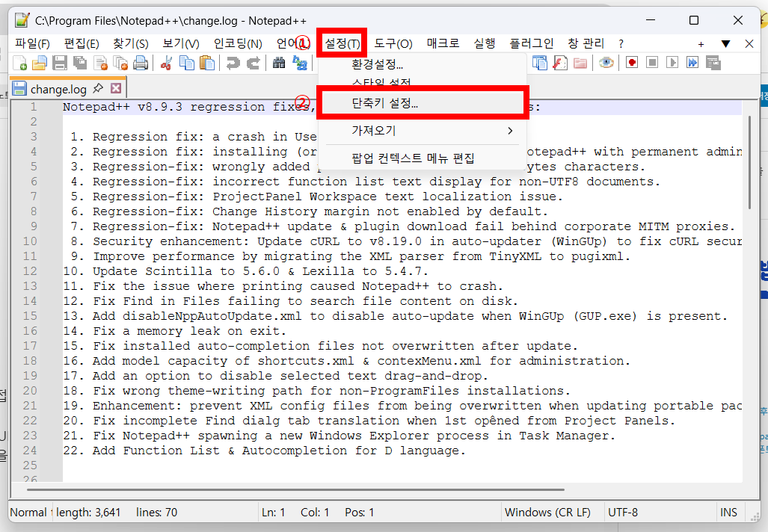Image resolution: width=768 pixels, height=532 pixels.
Task: Click line '14. Fix a memory leak on exit.'
Action: coord(174,331)
